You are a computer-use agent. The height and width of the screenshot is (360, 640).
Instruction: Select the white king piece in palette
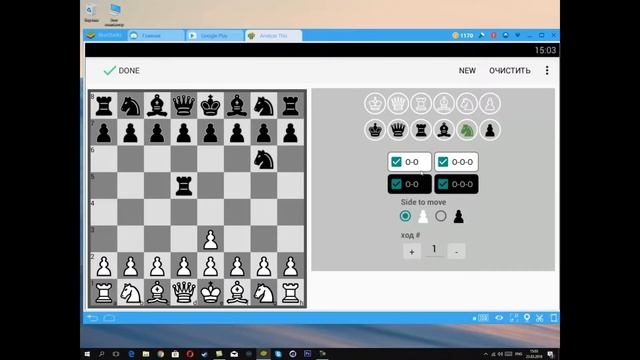[x=375, y=104]
